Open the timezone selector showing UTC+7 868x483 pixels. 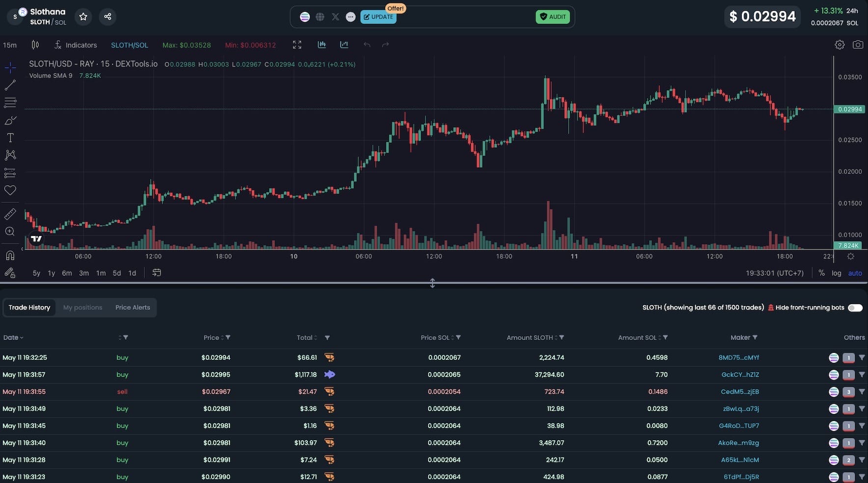click(x=775, y=273)
